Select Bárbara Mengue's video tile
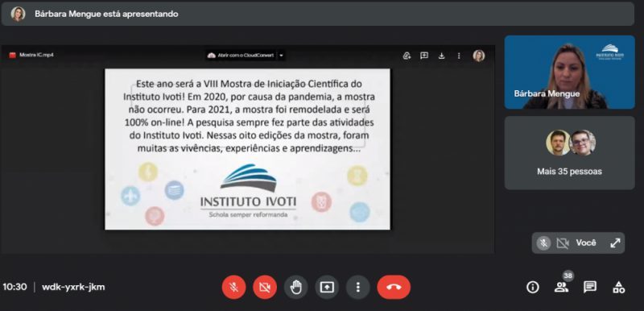Viewport: 644px width, 311px height. coord(569,73)
